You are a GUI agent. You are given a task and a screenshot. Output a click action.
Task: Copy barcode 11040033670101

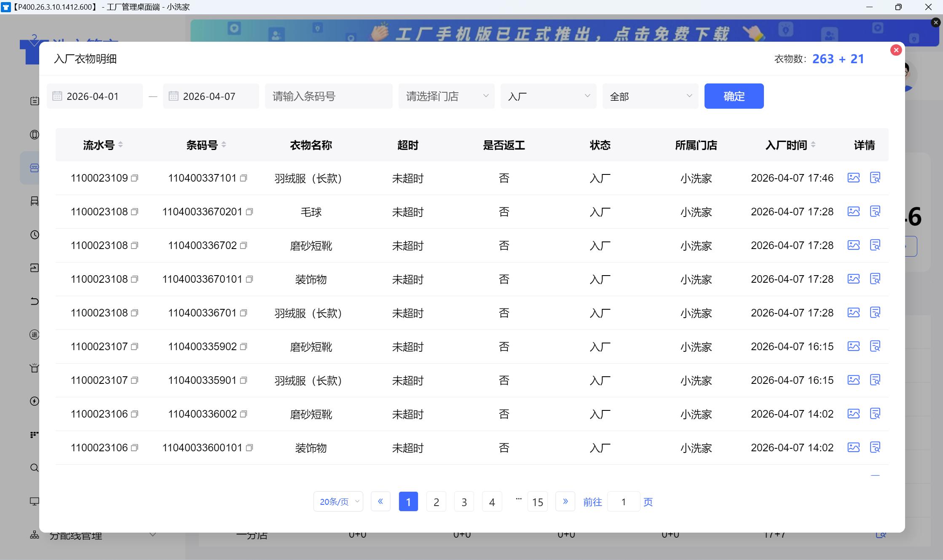coord(249,279)
